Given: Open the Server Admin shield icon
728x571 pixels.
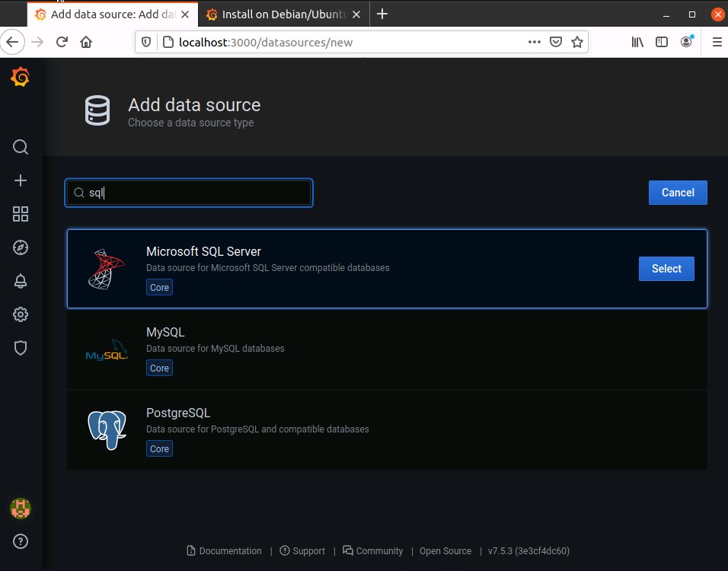Looking at the screenshot, I should 21,348.
